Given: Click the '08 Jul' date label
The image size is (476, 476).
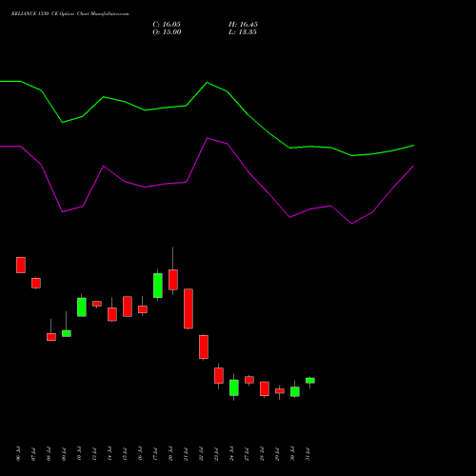Looking at the screenshot, I should point(49,453).
